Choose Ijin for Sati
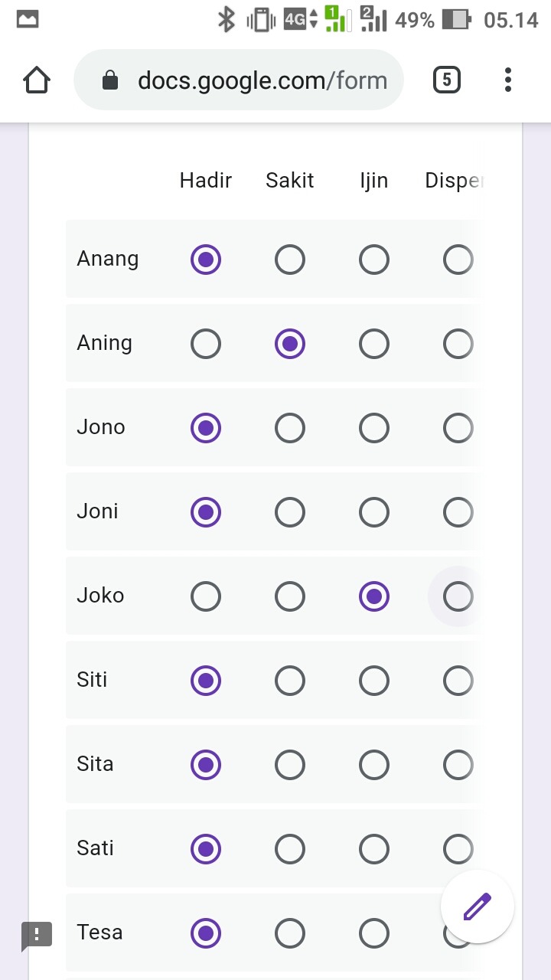Image resolution: width=551 pixels, height=980 pixels. tap(374, 849)
